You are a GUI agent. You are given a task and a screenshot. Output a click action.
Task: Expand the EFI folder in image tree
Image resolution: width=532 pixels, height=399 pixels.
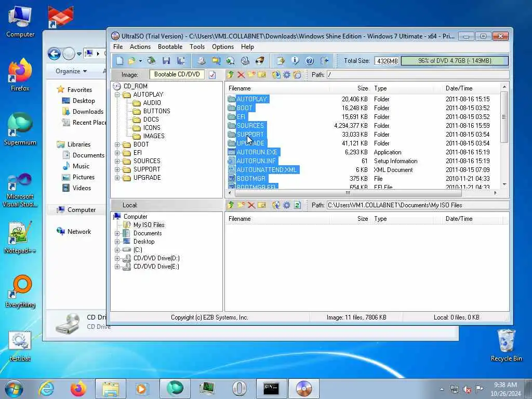coord(117,153)
